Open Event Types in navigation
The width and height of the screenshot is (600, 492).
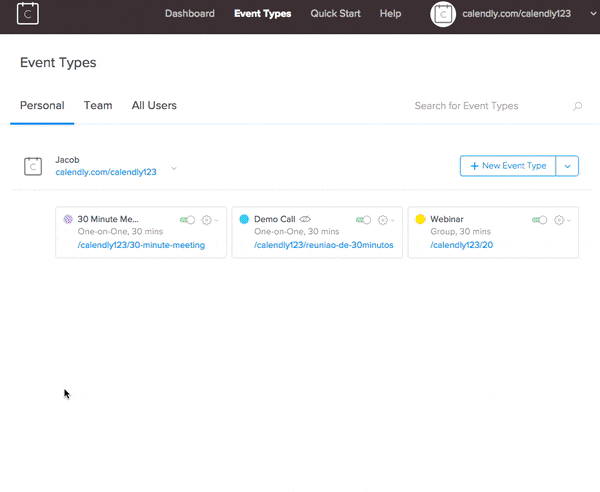tap(262, 13)
